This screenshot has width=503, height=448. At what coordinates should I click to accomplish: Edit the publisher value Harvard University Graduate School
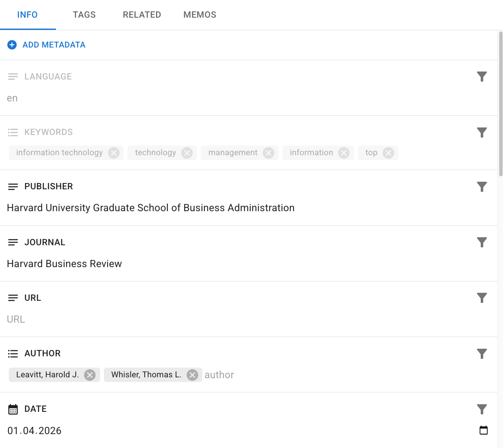[x=249, y=208]
